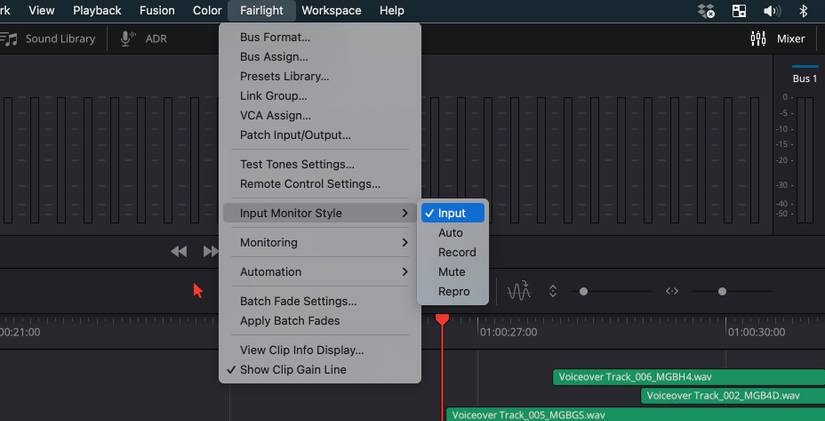Open the Playback menu
The width and height of the screenshot is (825, 421).
[x=98, y=11]
